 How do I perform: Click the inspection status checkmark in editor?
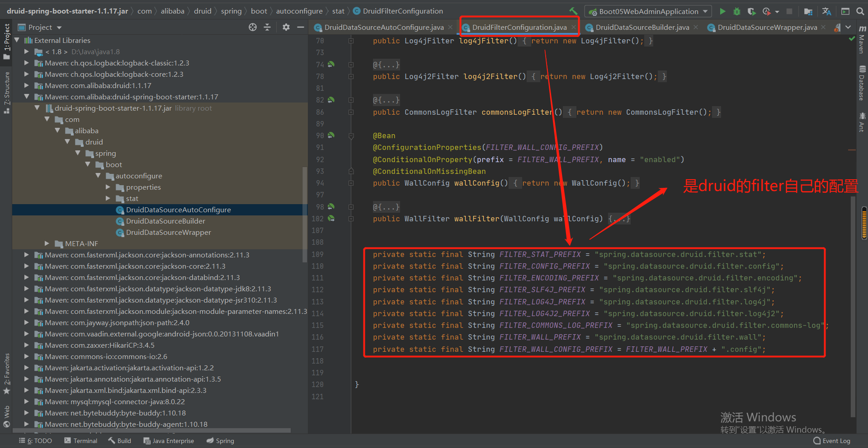[852, 39]
